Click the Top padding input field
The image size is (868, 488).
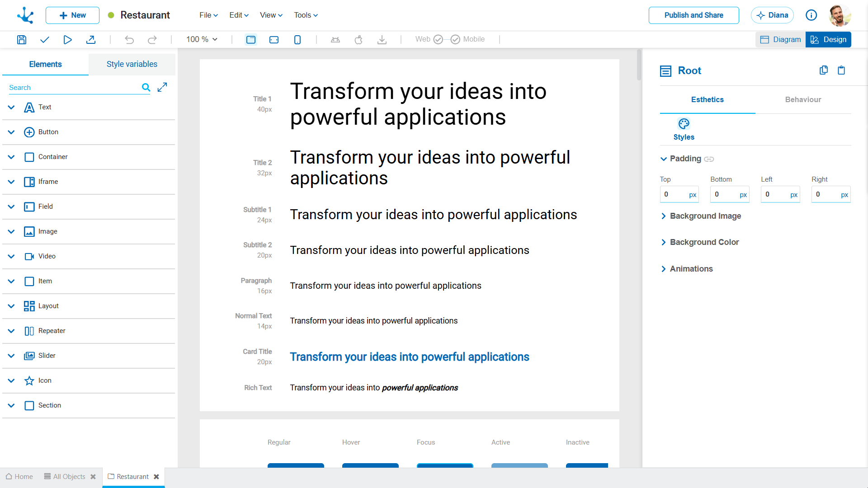pyautogui.click(x=679, y=194)
